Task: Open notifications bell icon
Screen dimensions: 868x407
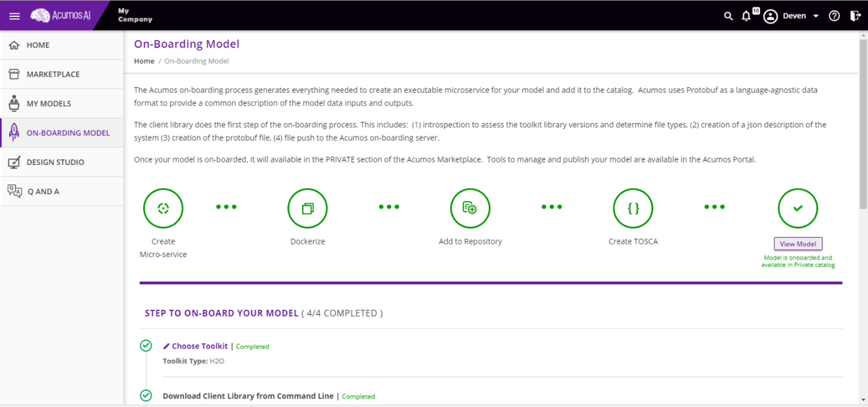Action: tap(746, 16)
